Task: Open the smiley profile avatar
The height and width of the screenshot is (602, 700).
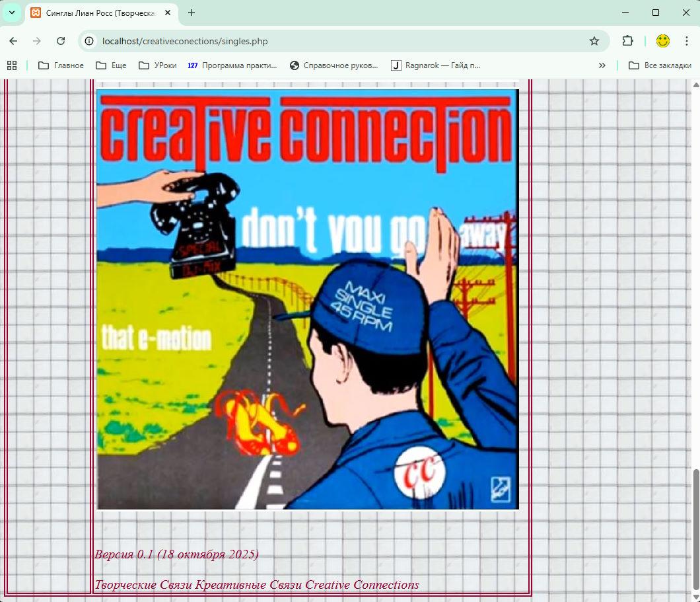Action: point(662,41)
